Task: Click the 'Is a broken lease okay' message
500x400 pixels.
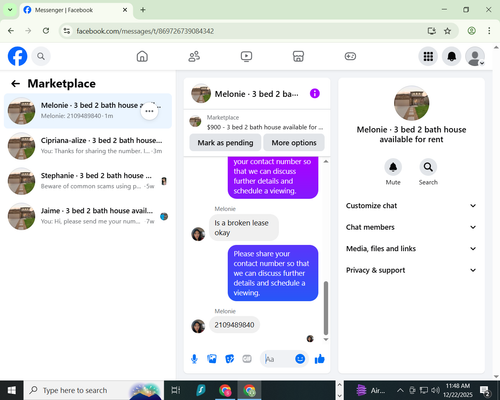Action: pos(244,228)
